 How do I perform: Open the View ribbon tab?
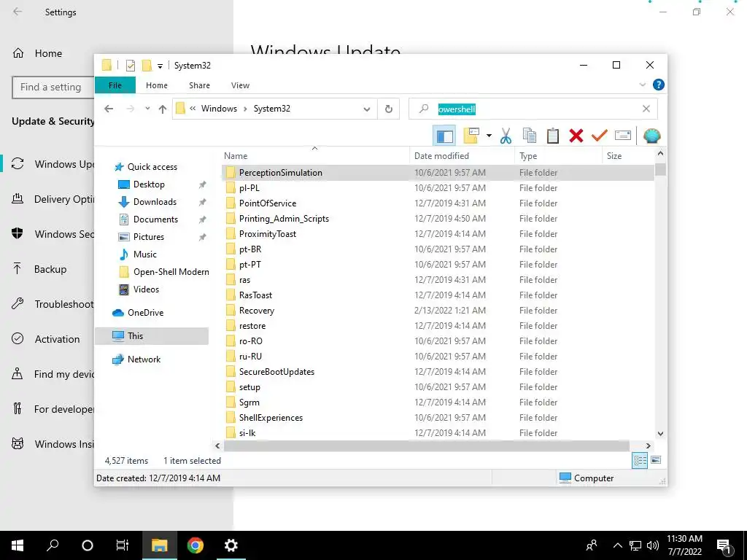pos(240,85)
